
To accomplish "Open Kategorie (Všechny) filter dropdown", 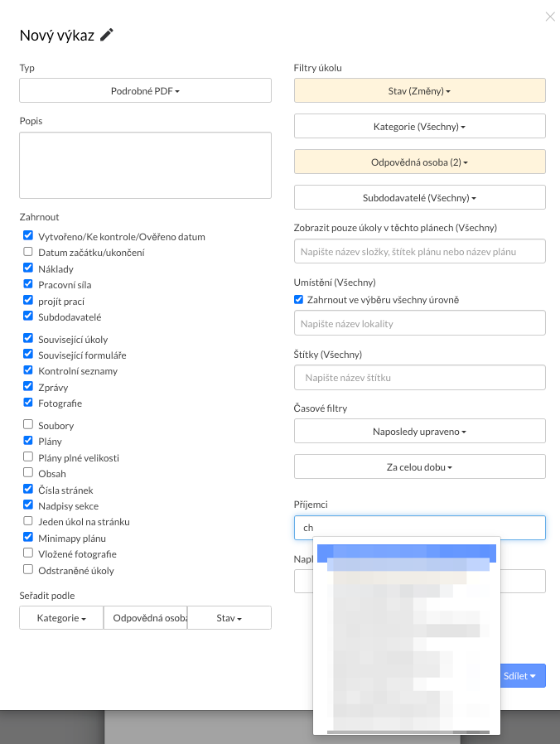I will [x=420, y=127].
